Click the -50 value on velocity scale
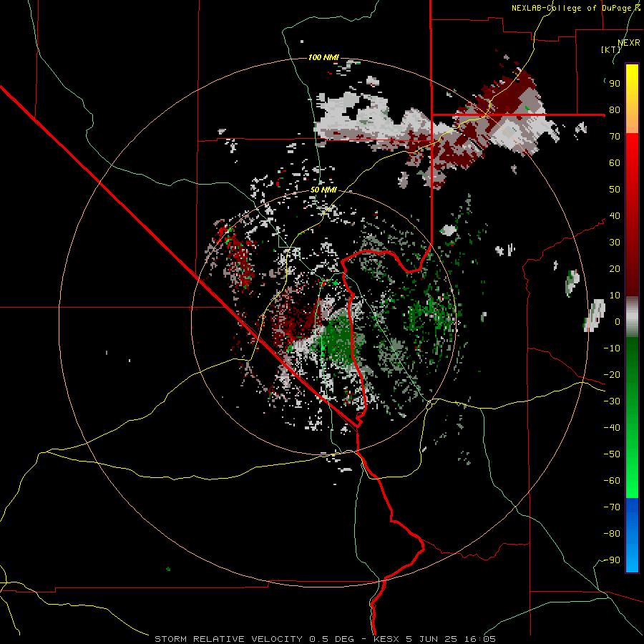This screenshot has width=644, height=644. (612, 454)
